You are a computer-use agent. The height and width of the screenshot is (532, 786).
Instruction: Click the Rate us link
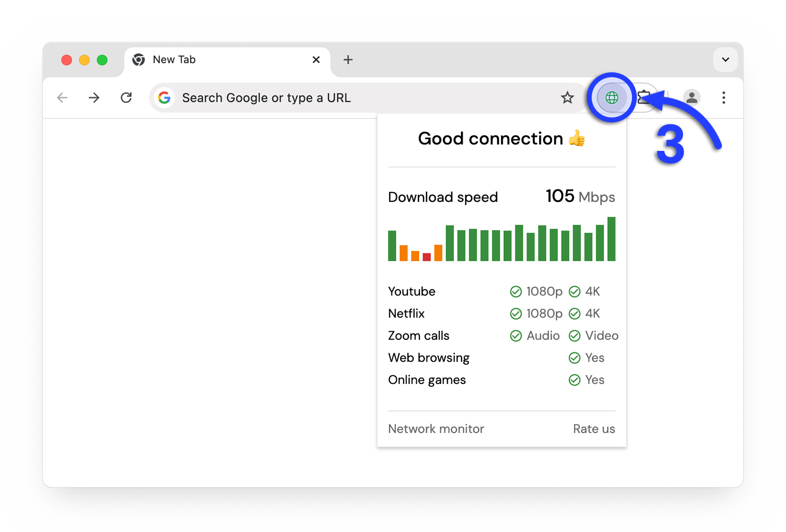click(594, 429)
